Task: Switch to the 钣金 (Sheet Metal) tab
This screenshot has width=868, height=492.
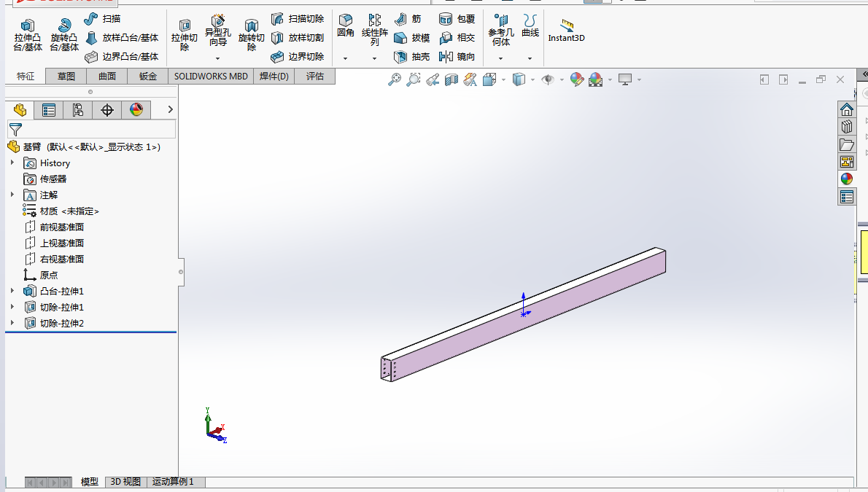Action: pos(148,77)
